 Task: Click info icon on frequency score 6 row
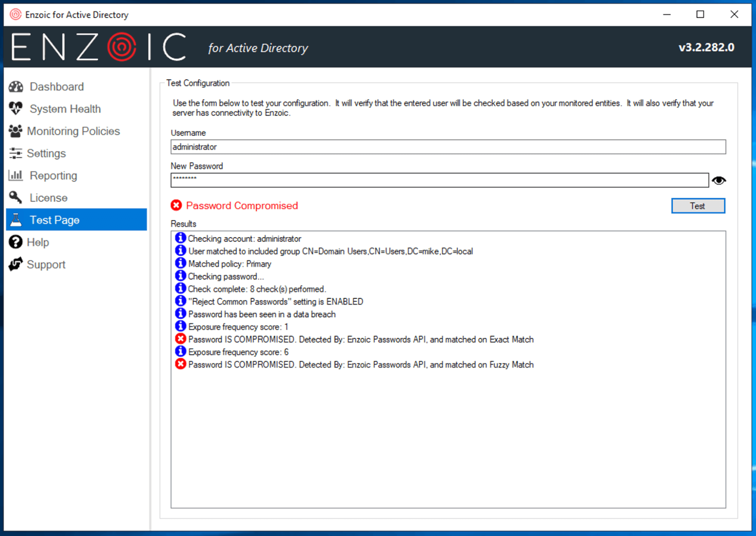180,351
